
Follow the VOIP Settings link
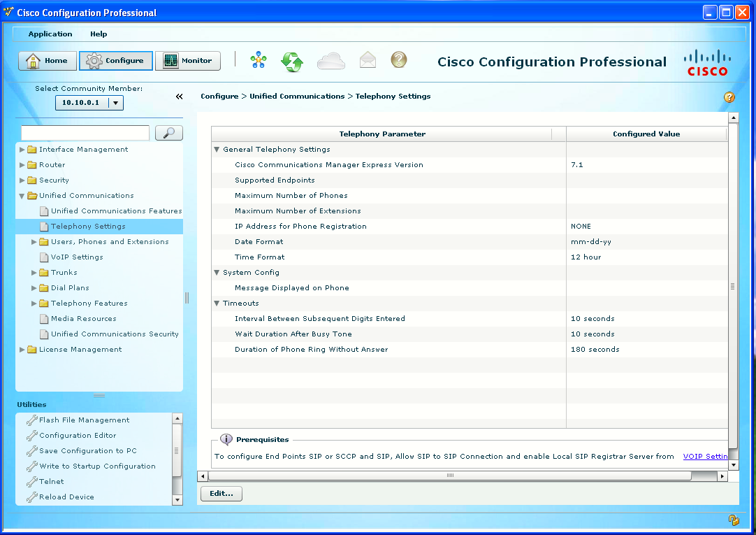[x=706, y=457]
